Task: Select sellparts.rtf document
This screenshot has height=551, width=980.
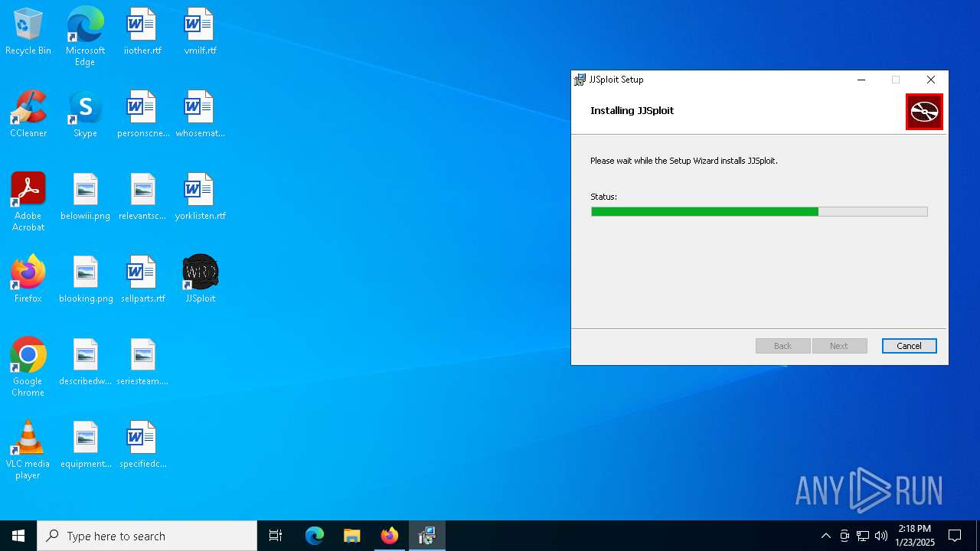Action: pyautogui.click(x=142, y=279)
